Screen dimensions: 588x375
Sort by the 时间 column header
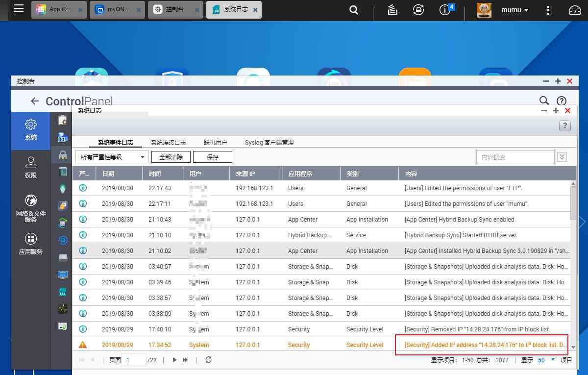(163, 174)
